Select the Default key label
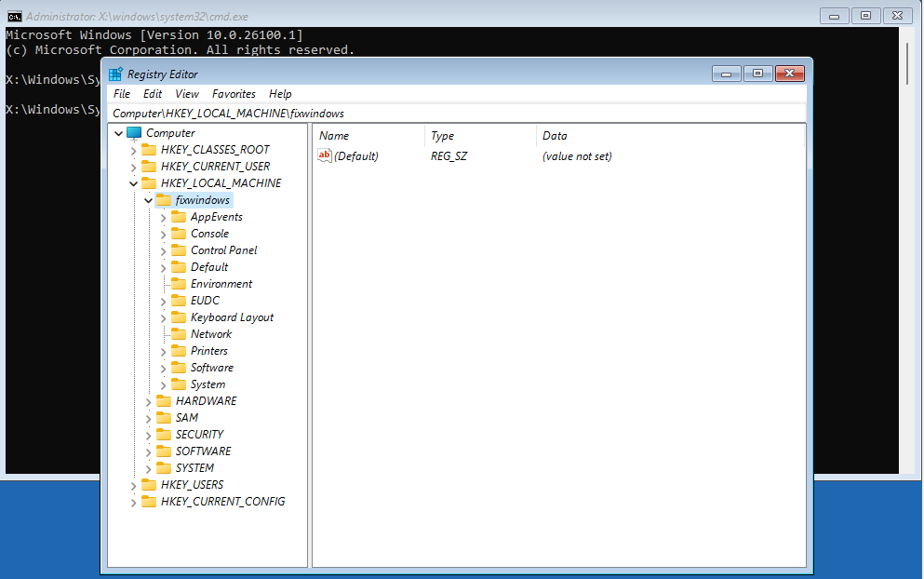The image size is (924, 579). click(209, 267)
